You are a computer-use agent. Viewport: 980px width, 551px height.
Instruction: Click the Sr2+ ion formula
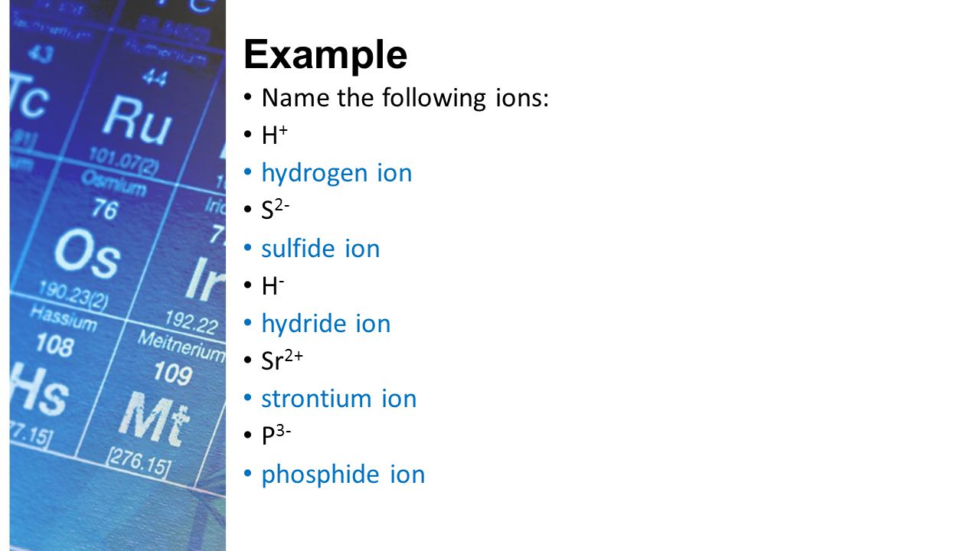point(282,360)
